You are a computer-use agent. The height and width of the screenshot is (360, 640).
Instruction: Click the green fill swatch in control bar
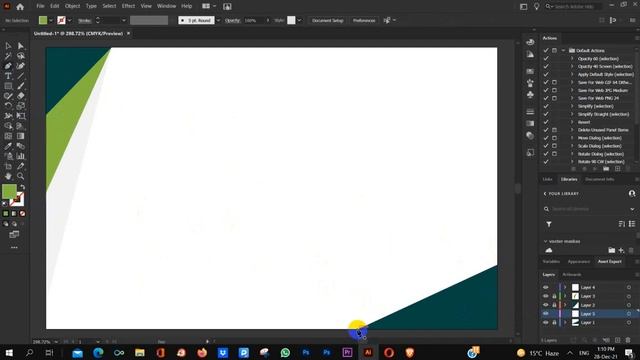(43, 20)
